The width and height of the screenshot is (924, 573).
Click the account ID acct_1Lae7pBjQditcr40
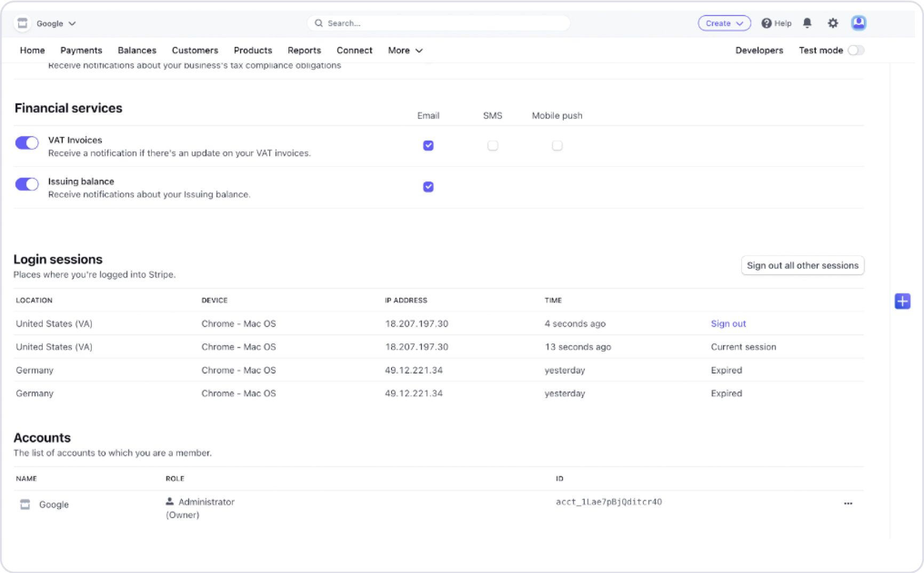pyautogui.click(x=609, y=502)
